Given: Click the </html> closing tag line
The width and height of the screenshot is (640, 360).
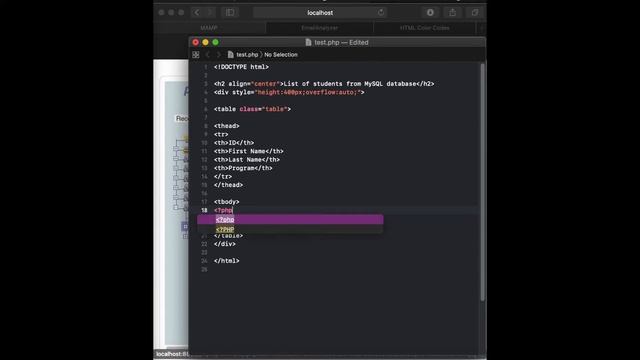Looking at the screenshot, I should (x=227, y=261).
